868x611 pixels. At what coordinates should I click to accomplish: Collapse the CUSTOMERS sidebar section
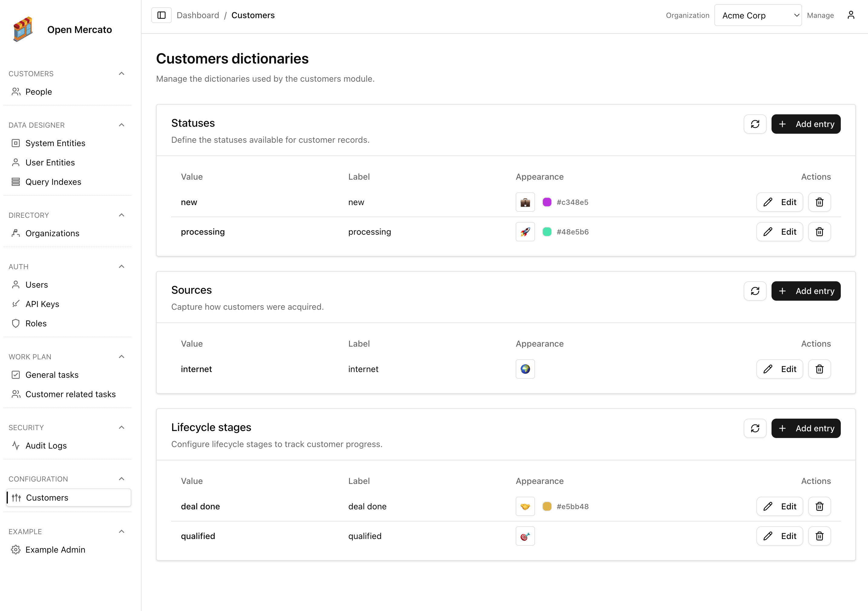pyautogui.click(x=121, y=73)
